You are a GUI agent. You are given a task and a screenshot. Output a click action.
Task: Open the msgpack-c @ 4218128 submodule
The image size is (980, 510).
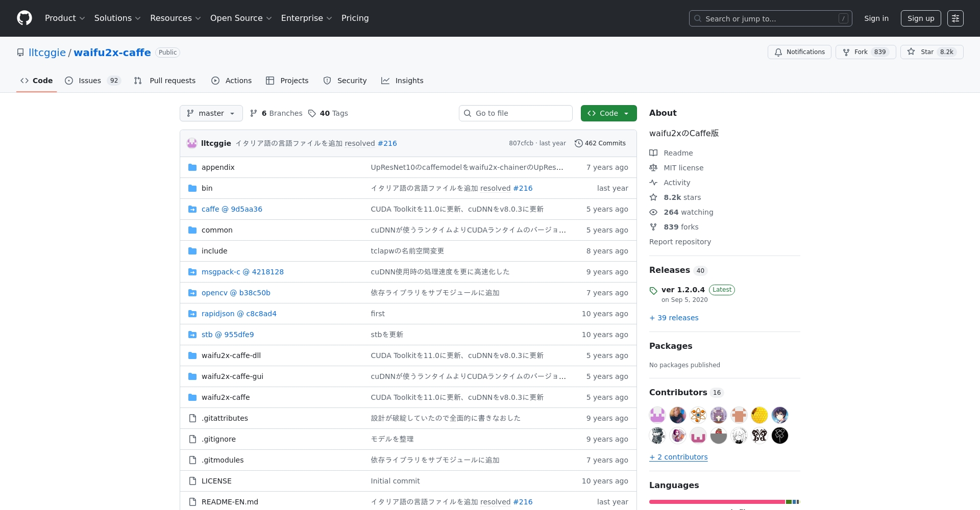pos(242,272)
